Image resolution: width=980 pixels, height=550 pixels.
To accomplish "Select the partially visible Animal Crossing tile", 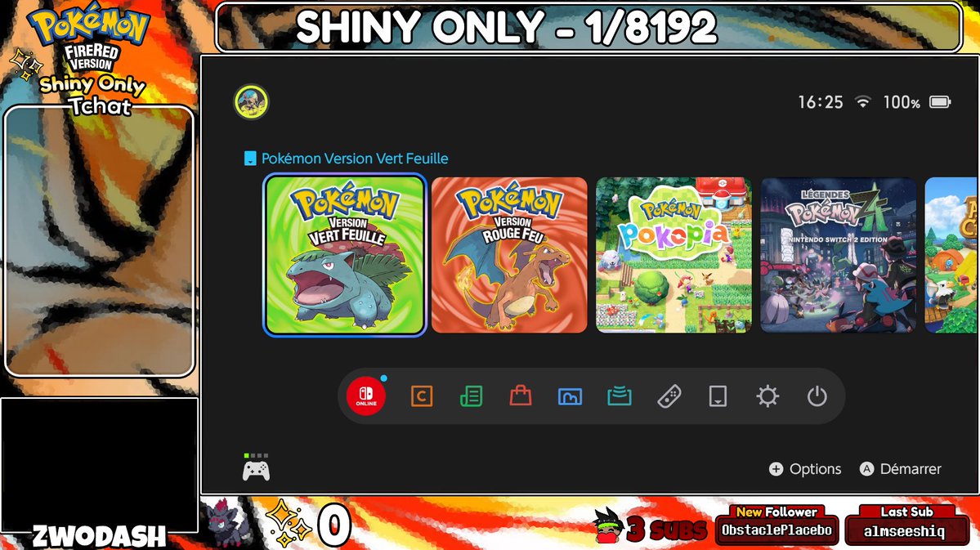I will (950, 255).
